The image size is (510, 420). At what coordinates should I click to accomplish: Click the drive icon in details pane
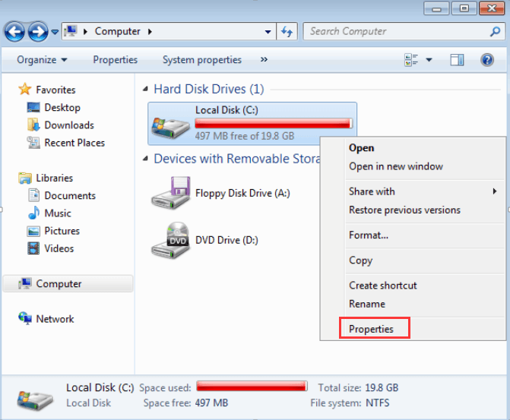tap(35, 399)
